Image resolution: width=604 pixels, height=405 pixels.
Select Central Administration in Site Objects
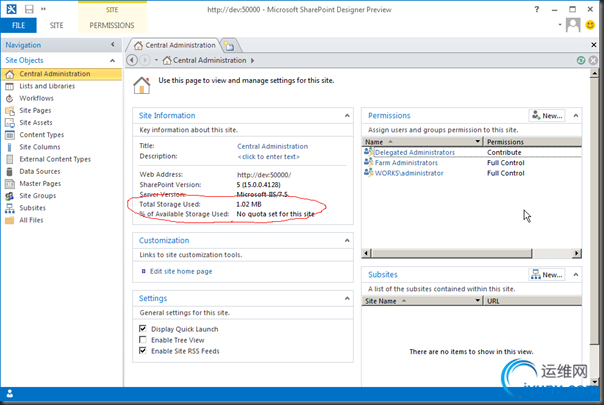click(62, 74)
